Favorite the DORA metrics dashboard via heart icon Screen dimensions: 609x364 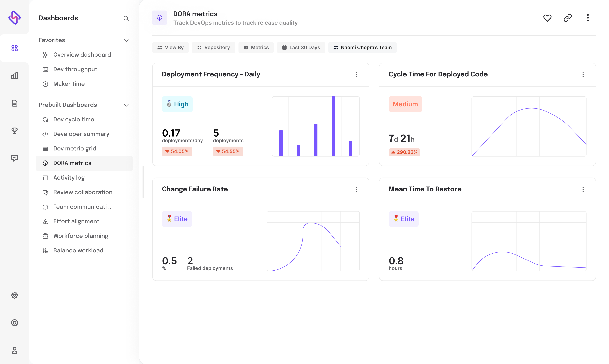[547, 18]
